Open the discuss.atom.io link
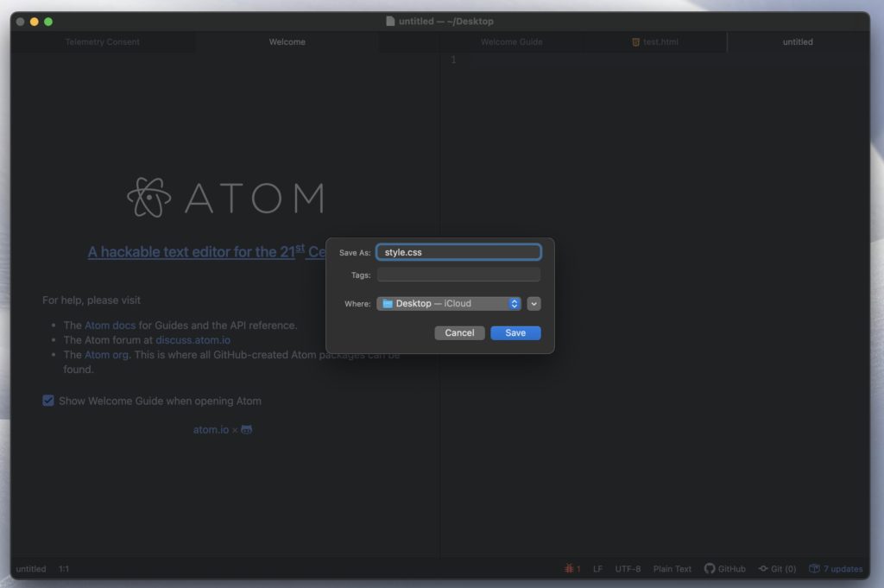The image size is (884, 588). point(193,340)
